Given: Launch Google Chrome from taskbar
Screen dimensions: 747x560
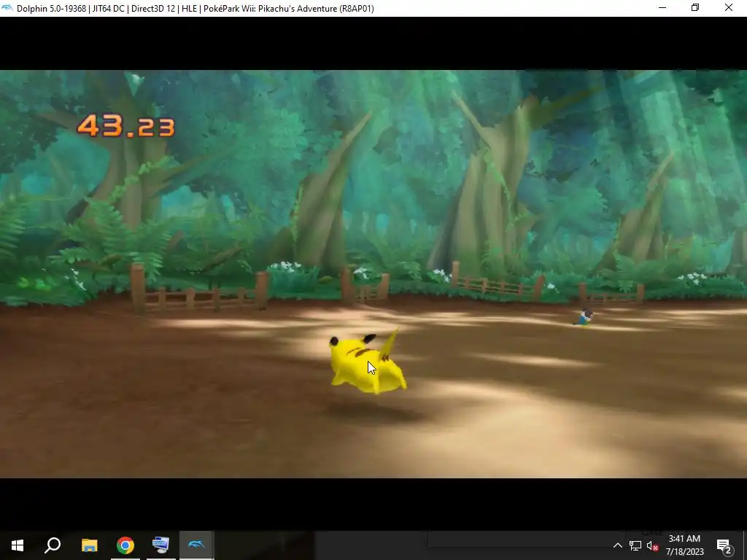Looking at the screenshot, I should (125, 545).
